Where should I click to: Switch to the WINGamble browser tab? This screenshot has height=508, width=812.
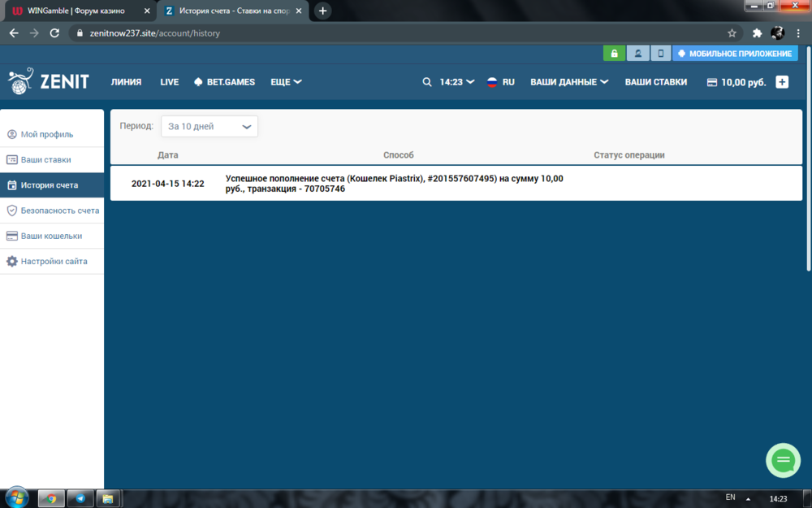coord(77,11)
